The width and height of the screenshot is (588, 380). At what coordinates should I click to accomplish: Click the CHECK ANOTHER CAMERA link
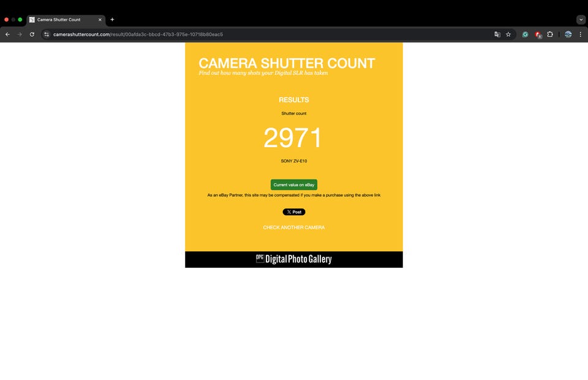[x=294, y=227]
